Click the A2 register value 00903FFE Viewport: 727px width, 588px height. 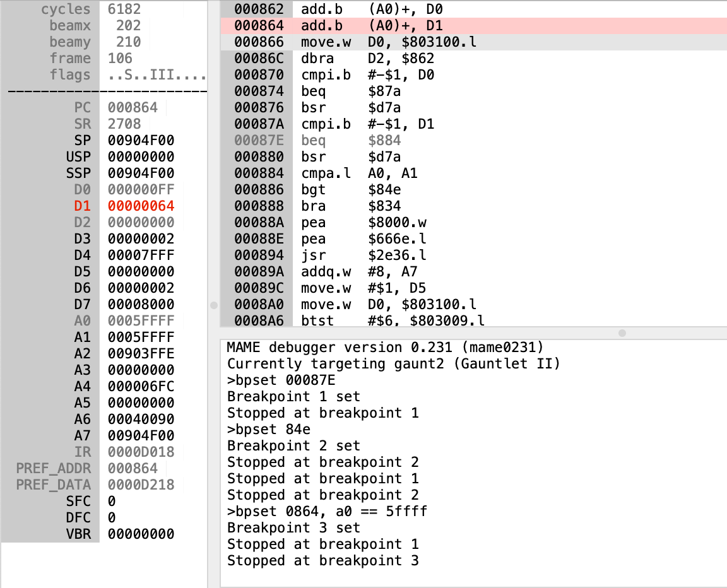(x=141, y=354)
